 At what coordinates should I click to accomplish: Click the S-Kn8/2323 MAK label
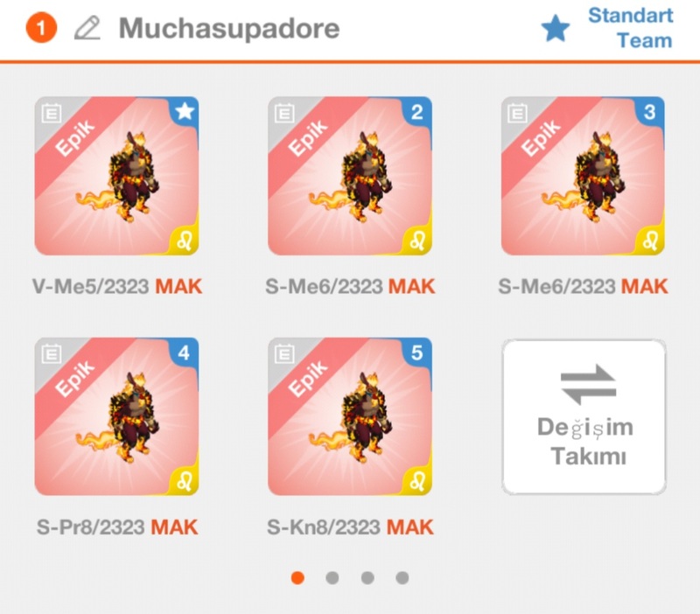(350, 527)
